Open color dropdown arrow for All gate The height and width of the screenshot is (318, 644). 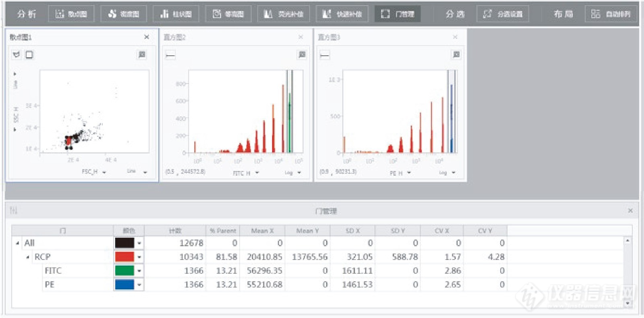pos(139,243)
